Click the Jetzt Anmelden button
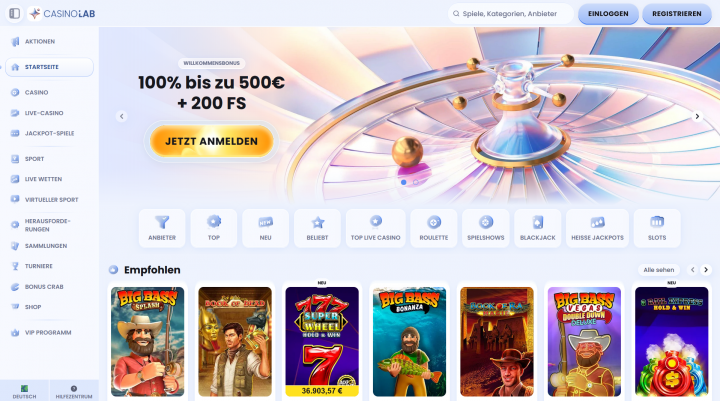 (x=211, y=141)
